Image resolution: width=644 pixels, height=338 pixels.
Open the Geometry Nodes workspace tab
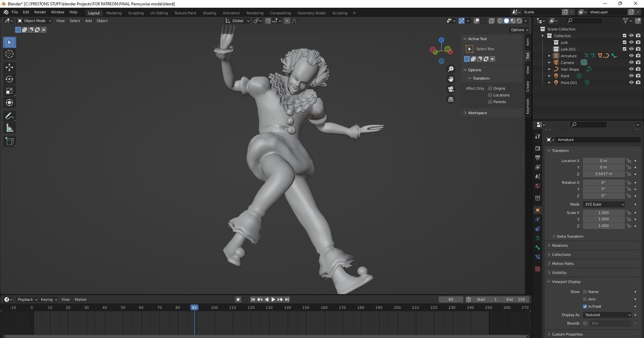pos(312,13)
